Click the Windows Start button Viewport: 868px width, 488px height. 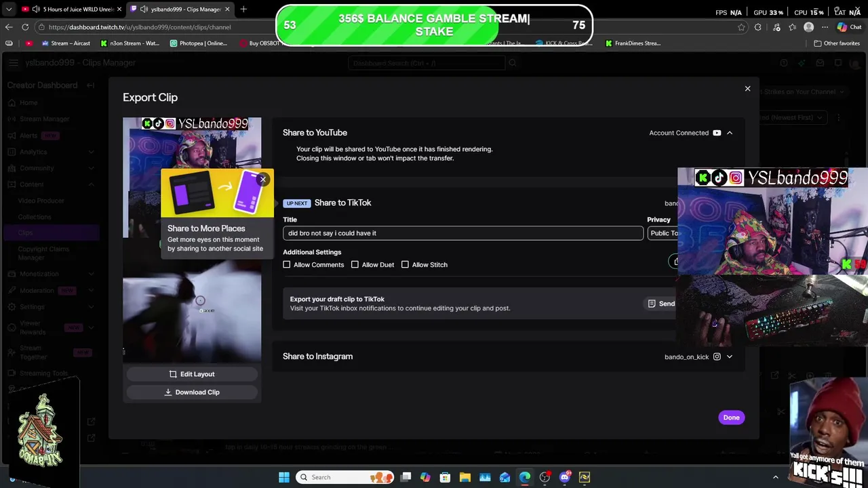[284, 477]
